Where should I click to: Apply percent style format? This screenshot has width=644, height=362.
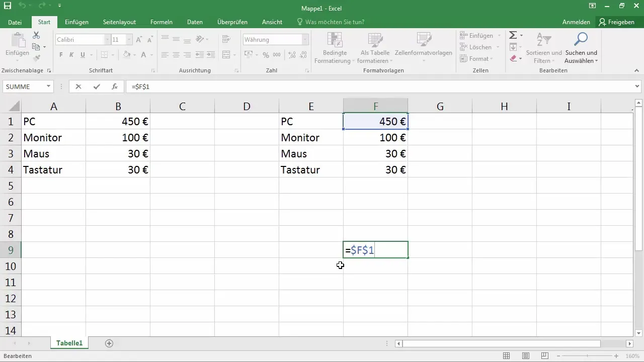tap(267, 55)
